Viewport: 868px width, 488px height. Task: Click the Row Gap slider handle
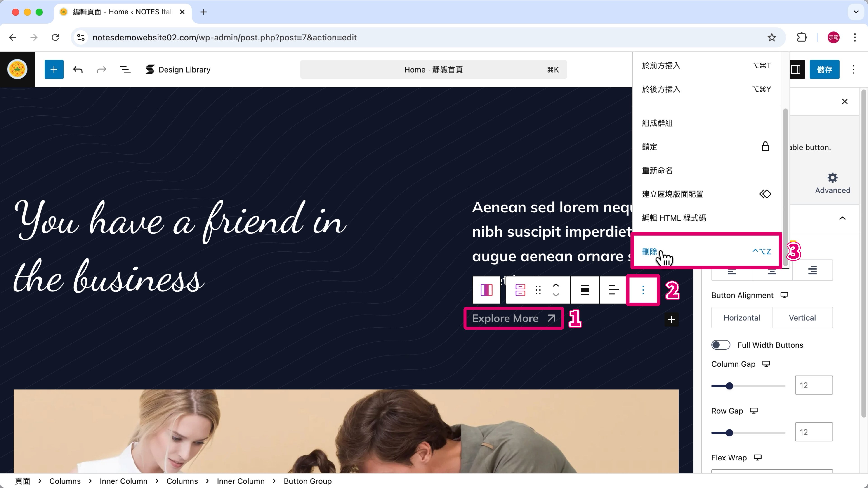(x=729, y=433)
